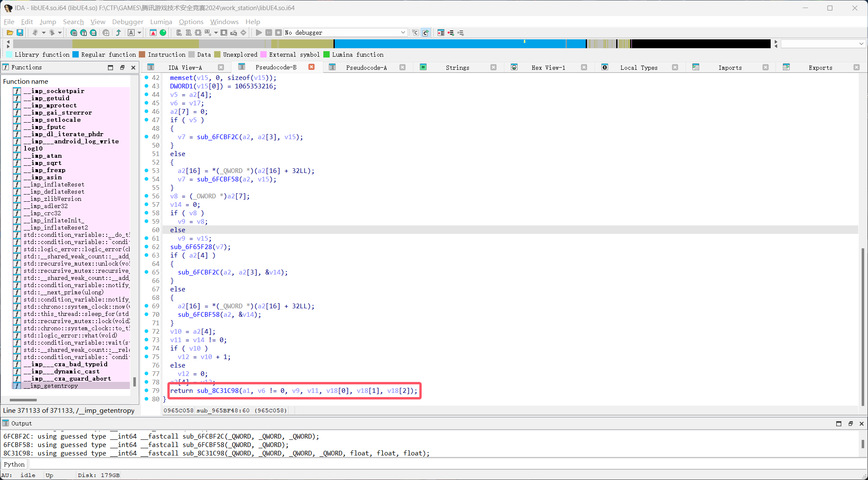Image resolution: width=868 pixels, height=480 pixels.
Task: Toggle the breakpoint dot on line 79
Action: coord(146,390)
